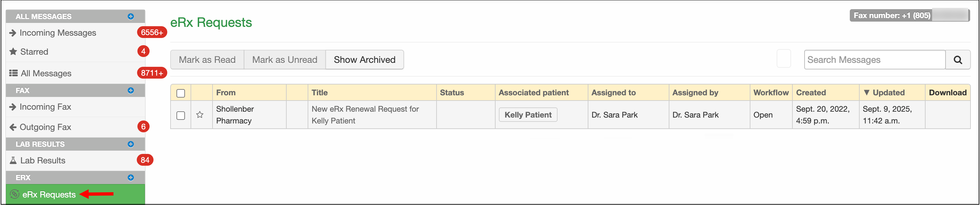Viewport: 980px width, 205px height.
Task: Click the plus icon on LAB RESULTS header
Action: [131, 144]
